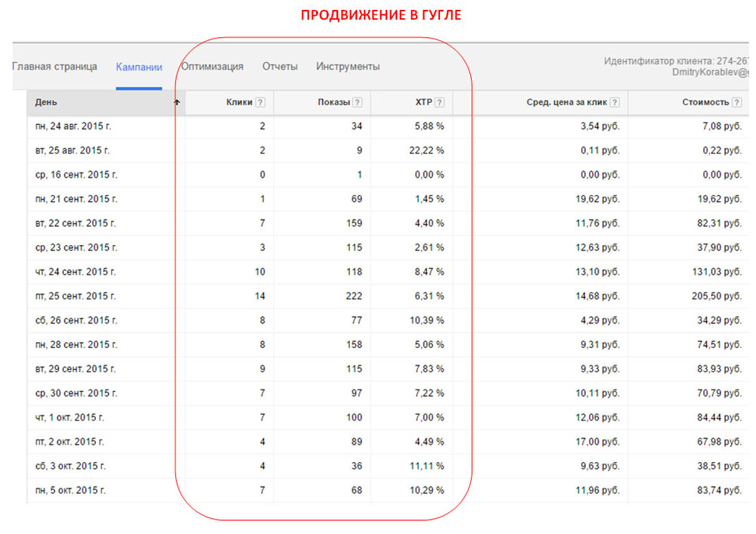
Task: Click the help icon beside XTP
Action: [x=439, y=102]
